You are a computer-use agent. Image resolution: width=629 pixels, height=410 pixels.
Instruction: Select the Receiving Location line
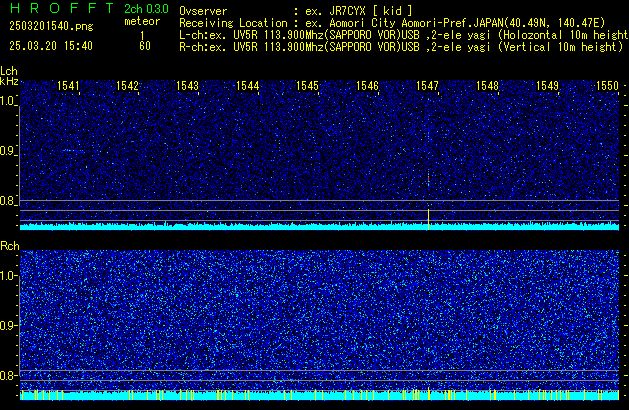coord(392,23)
